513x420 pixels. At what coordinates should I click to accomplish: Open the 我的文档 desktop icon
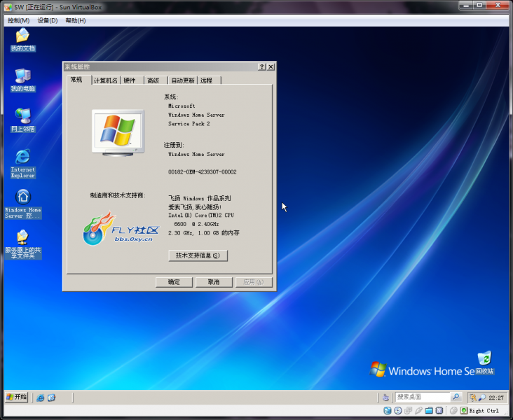coord(22,39)
